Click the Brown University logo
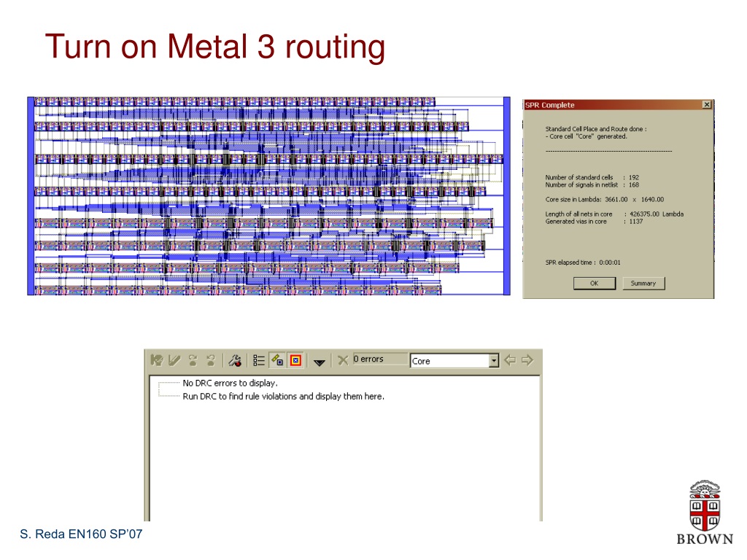747x560 pixels. (705, 513)
